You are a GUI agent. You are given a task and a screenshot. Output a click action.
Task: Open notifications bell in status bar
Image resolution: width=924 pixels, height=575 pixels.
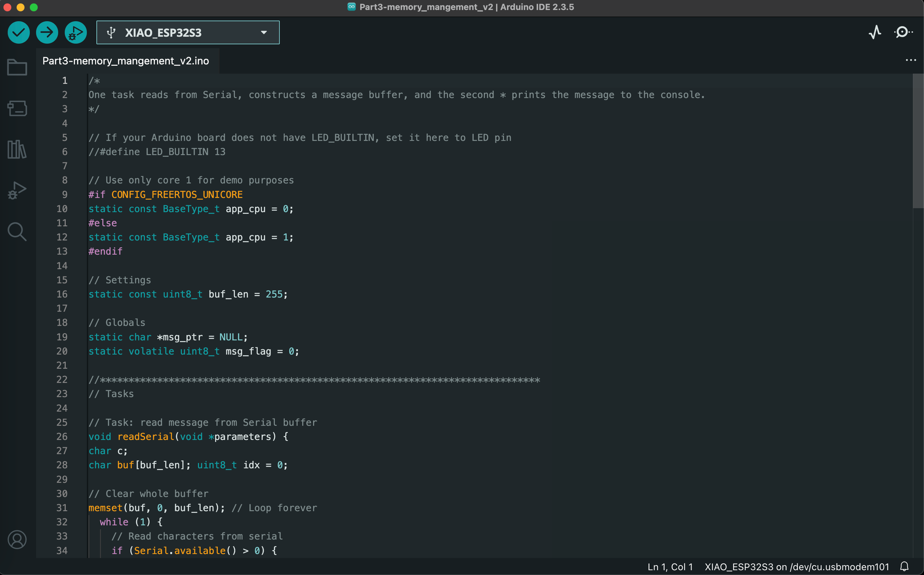pyautogui.click(x=904, y=567)
